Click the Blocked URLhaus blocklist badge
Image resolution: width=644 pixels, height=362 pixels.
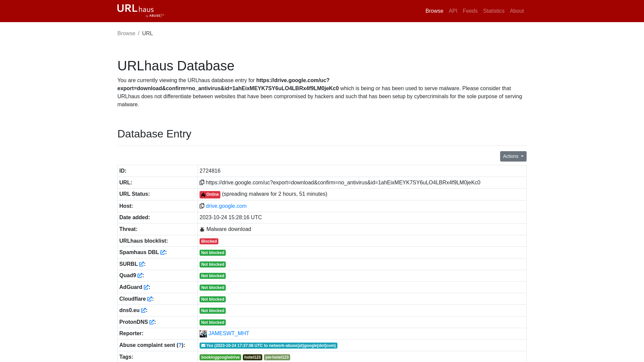click(x=209, y=241)
